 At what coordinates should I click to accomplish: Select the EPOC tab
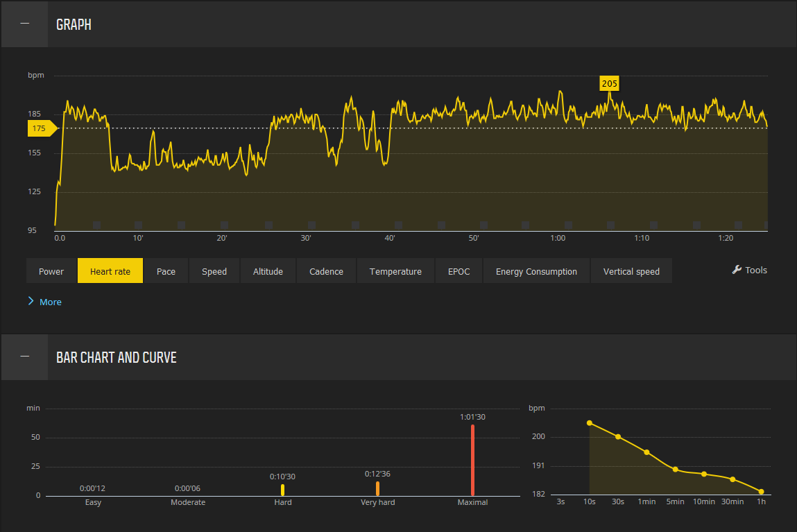(458, 271)
